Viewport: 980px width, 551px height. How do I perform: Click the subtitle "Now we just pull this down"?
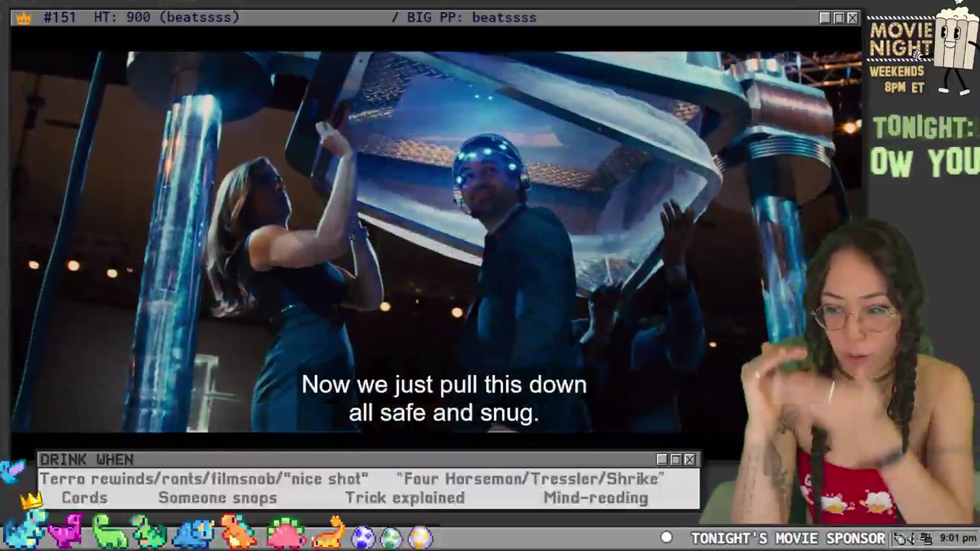(x=444, y=385)
